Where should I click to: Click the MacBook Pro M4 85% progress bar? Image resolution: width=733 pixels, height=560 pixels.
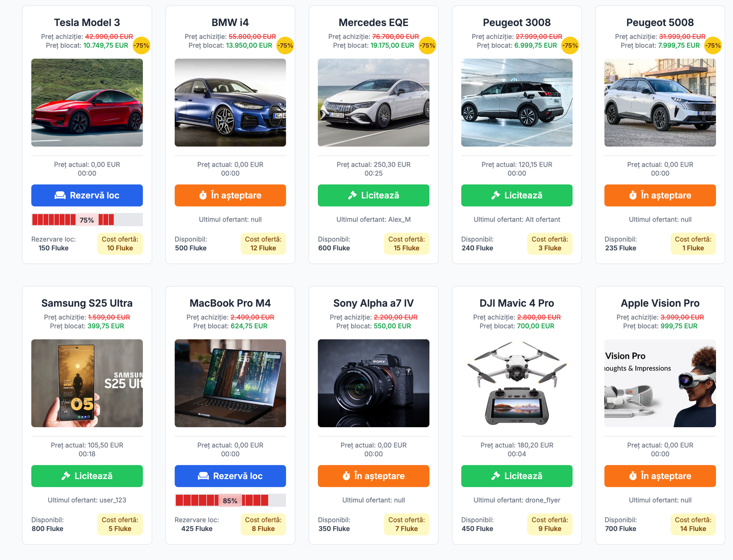tap(230, 500)
